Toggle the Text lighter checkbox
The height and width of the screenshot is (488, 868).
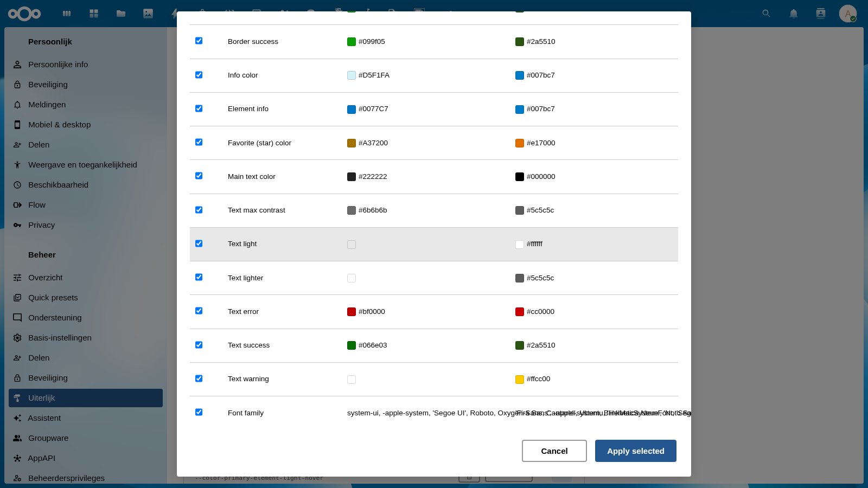199,277
